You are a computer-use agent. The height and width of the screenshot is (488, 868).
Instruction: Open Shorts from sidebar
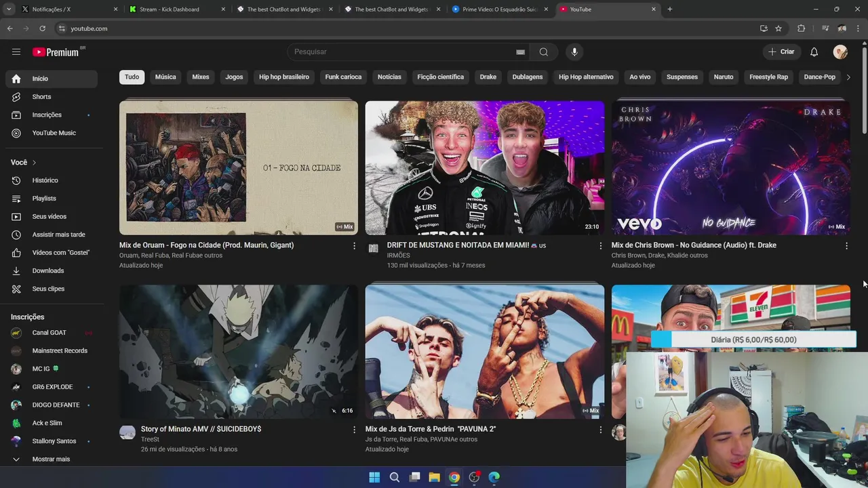point(52,97)
